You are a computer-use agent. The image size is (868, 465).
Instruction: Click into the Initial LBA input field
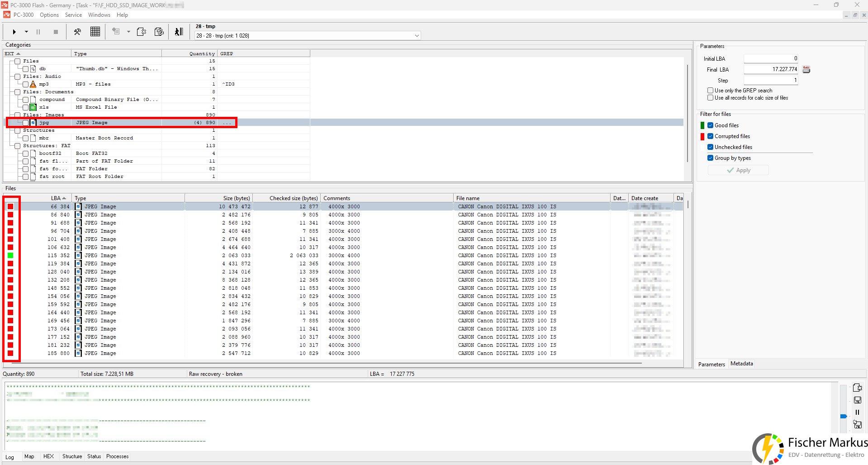pyautogui.click(x=771, y=58)
